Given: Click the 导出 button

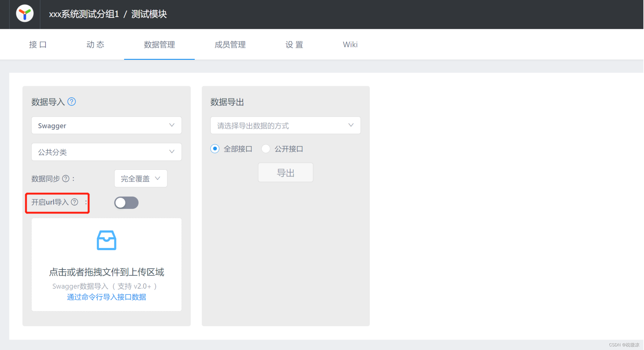Looking at the screenshot, I should 285,172.
